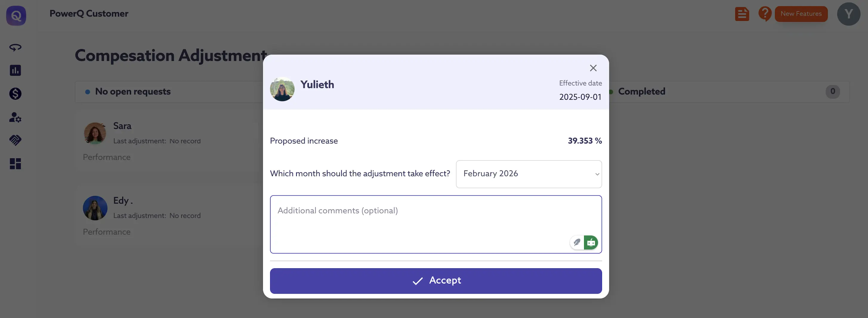Image resolution: width=868 pixels, height=318 pixels.
Task: Click the green robot assistant icon
Action: [591, 242]
